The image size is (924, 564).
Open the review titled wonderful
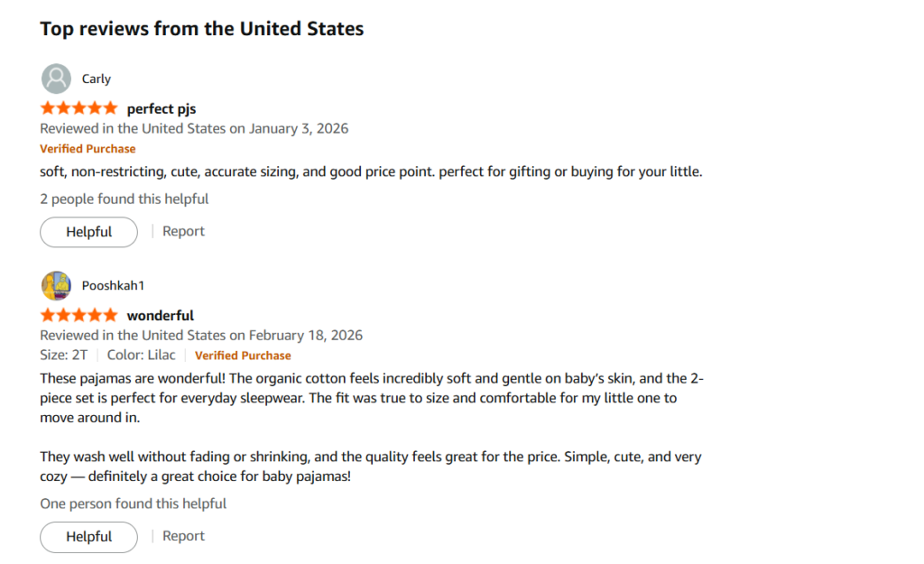[x=160, y=315]
